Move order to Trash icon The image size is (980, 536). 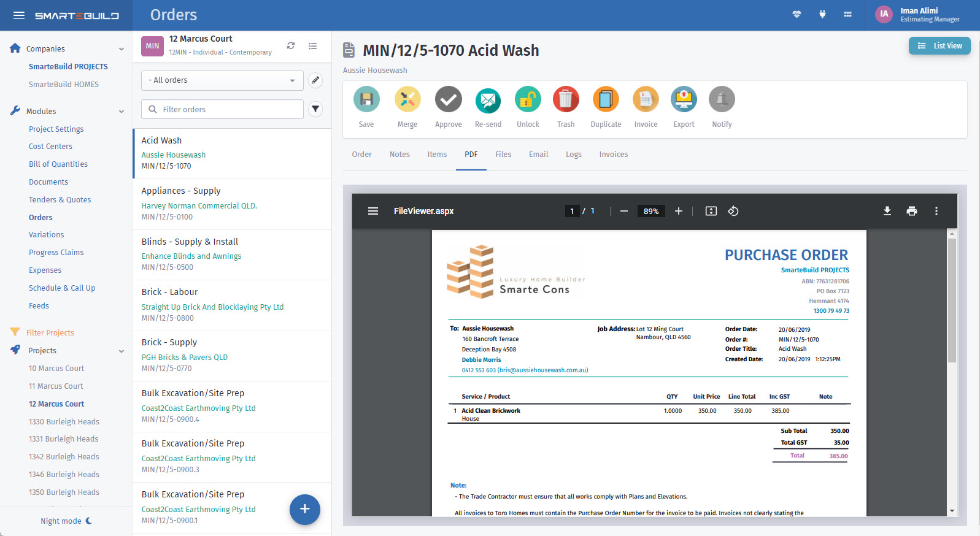tap(566, 99)
